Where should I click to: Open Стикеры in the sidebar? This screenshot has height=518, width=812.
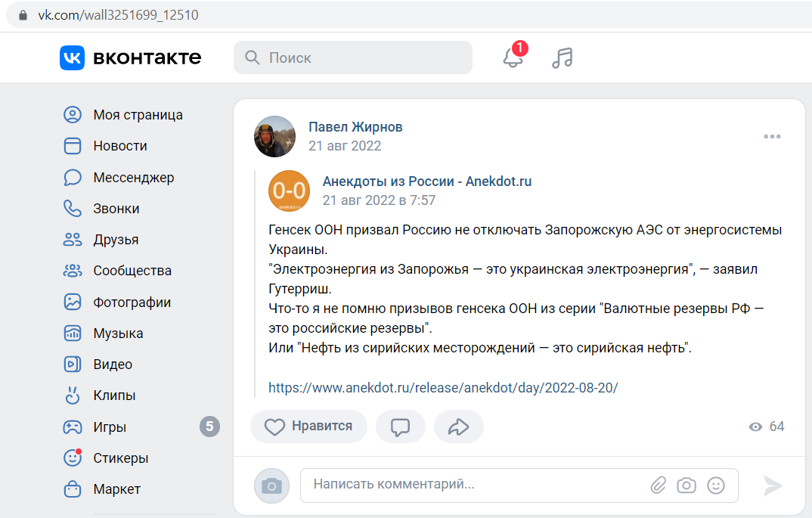121,458
